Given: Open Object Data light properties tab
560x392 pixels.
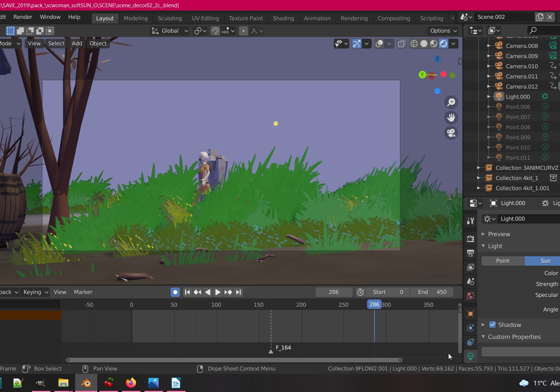Looking at the screenshot, I should 470,356.
